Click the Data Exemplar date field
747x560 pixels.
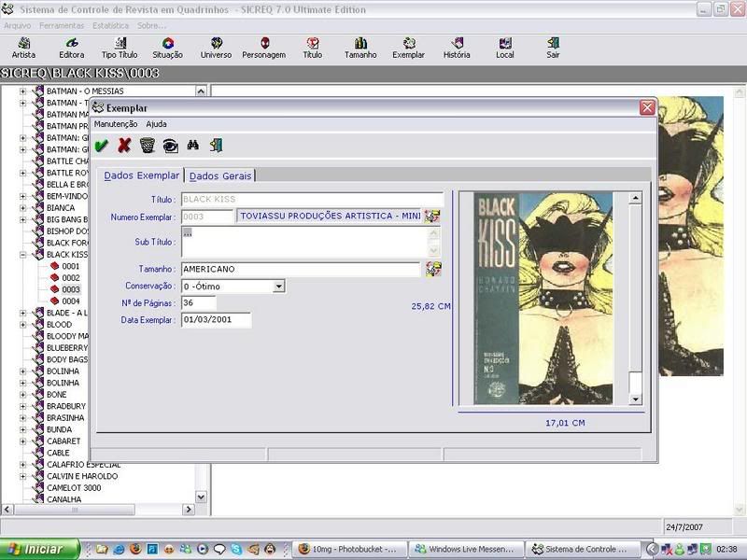click(x=217, y=319)
